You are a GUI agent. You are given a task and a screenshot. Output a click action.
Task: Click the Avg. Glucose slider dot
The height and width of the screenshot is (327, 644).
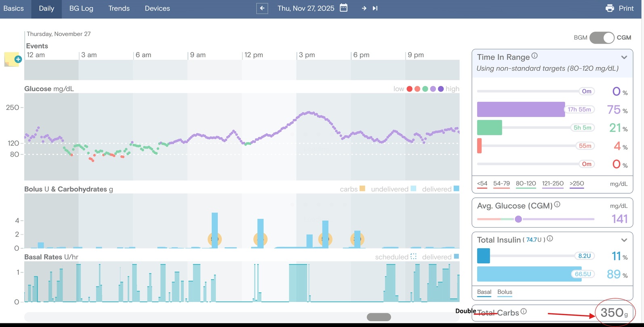(x=518, y=219)
